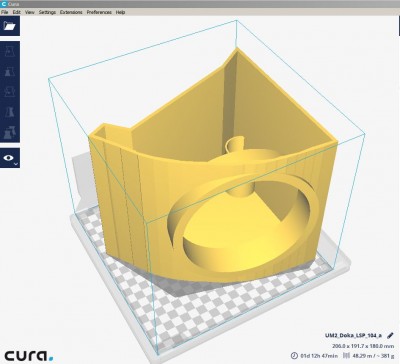Select the Scale tool in the sidebar
The width and height of the screenshot is (400, 364).
click(10, 72)
